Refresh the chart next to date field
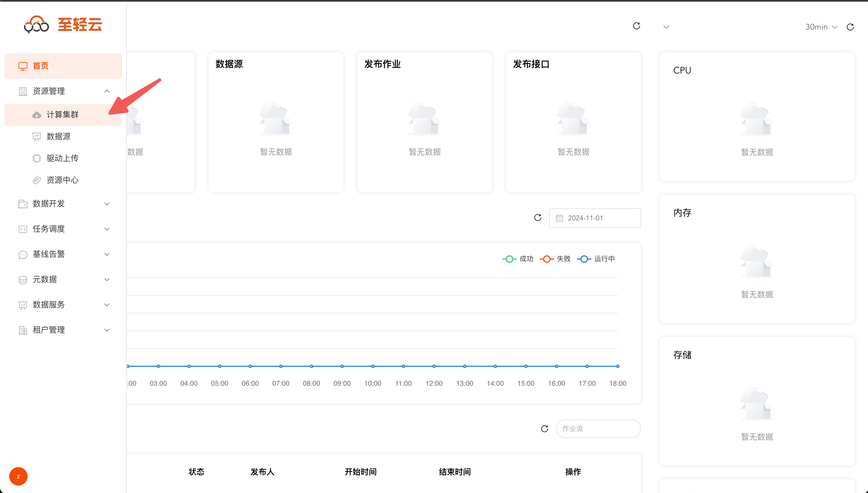 [x=538, y=218]
